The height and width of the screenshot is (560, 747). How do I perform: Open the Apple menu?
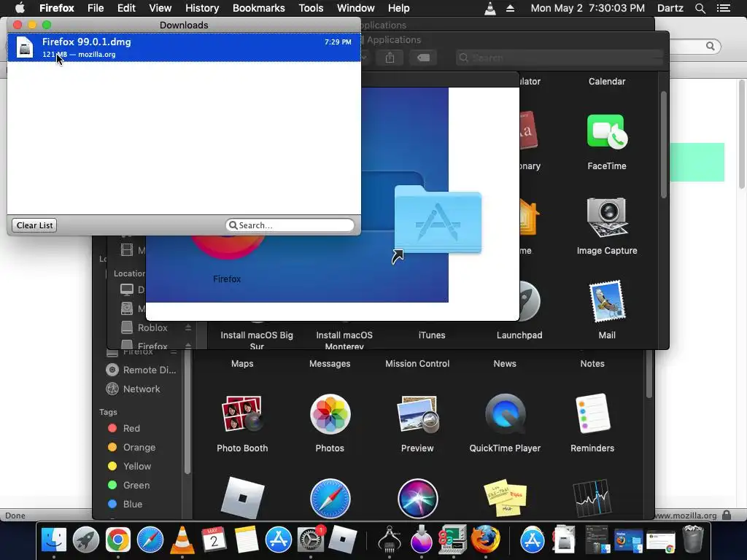pos(20,8)
